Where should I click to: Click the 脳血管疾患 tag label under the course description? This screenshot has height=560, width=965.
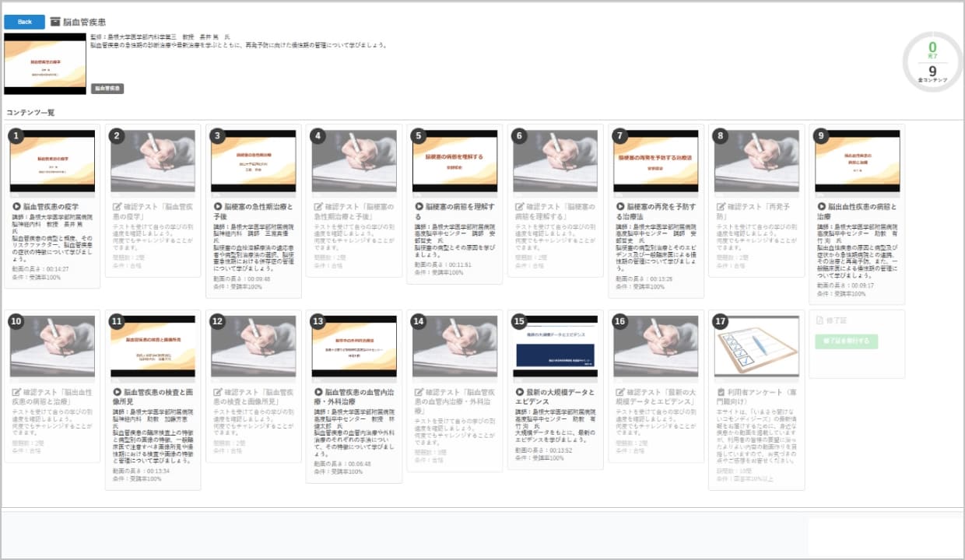pyautogui.click(x=107, y=89)
